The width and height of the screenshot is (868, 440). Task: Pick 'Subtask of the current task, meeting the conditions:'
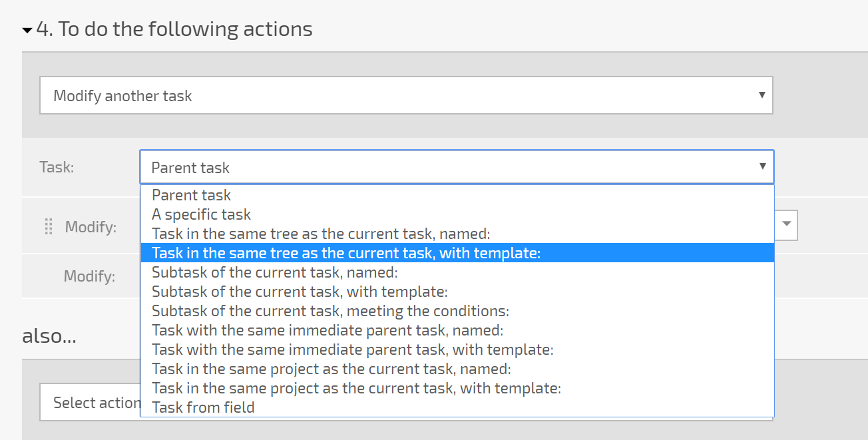coord(457,311)
